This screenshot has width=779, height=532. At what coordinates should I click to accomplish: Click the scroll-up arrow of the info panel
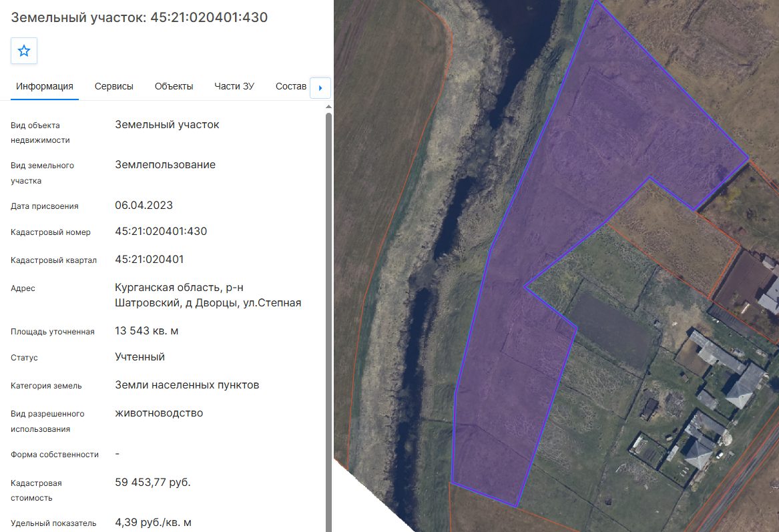coord(328,107)
